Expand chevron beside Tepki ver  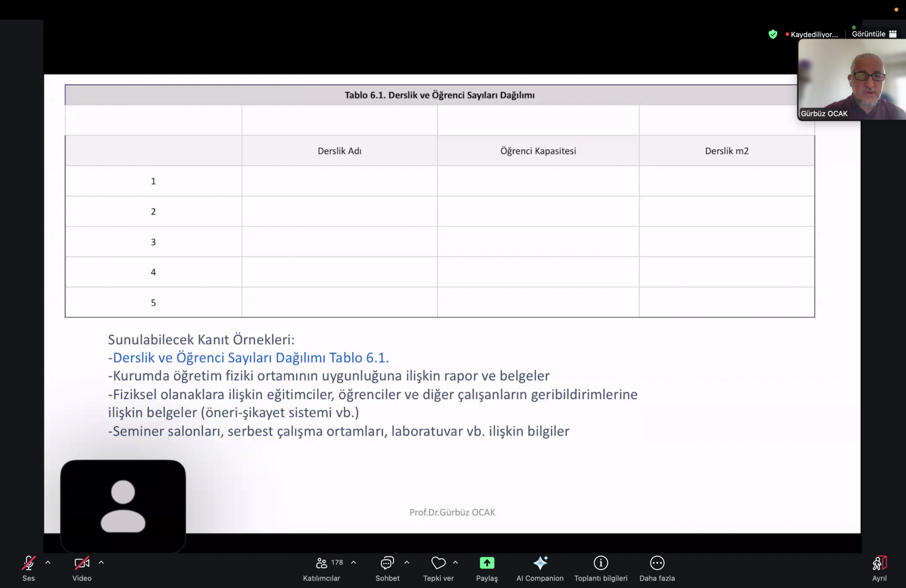(x=455, y=563)
